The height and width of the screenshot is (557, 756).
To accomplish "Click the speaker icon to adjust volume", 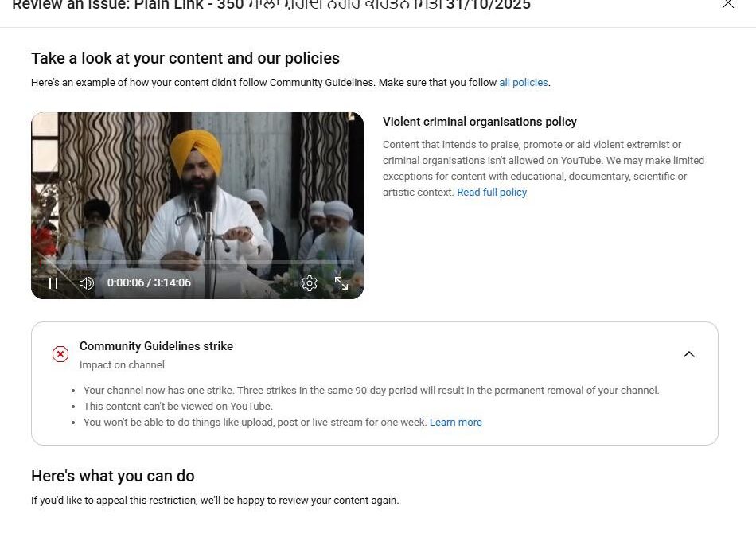I will coord(86,283).
